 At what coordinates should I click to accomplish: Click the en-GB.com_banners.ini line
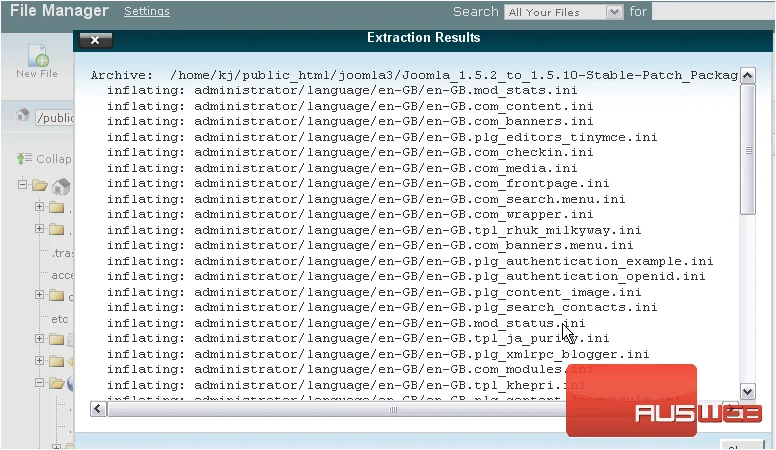click(x=350, y=121)
